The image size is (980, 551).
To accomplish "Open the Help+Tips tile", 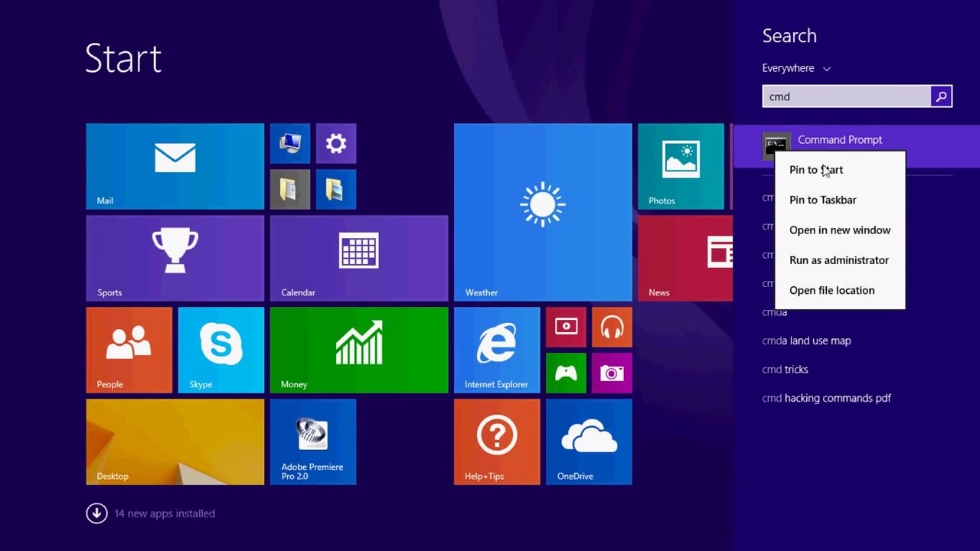I will (x=497, y=442).
